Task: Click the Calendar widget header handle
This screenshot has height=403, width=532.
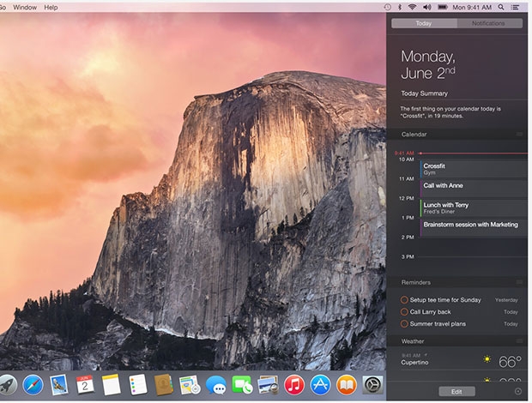Action: coord(519,135)
